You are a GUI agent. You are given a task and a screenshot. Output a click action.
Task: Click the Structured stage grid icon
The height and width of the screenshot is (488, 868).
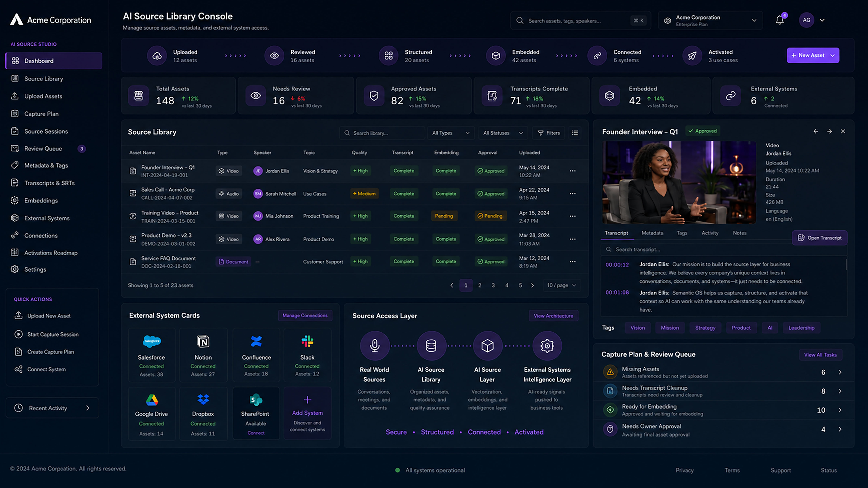coord(388,55)
